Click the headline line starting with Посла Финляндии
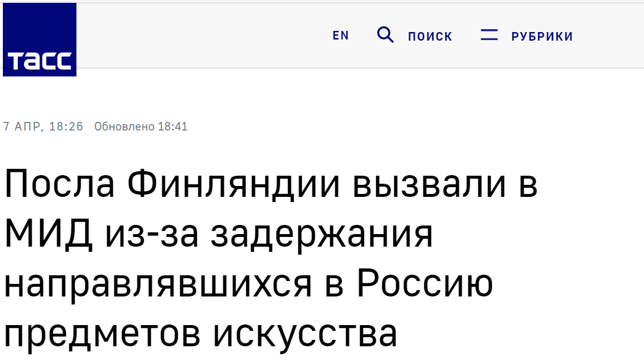 pyautogui.click(x=271, y=184)
